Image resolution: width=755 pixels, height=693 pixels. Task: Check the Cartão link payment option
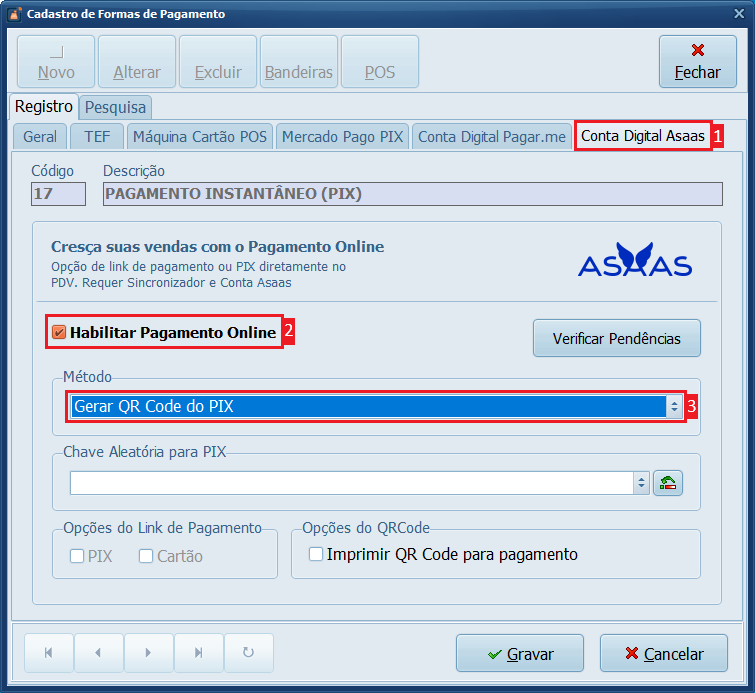(146, 556)
